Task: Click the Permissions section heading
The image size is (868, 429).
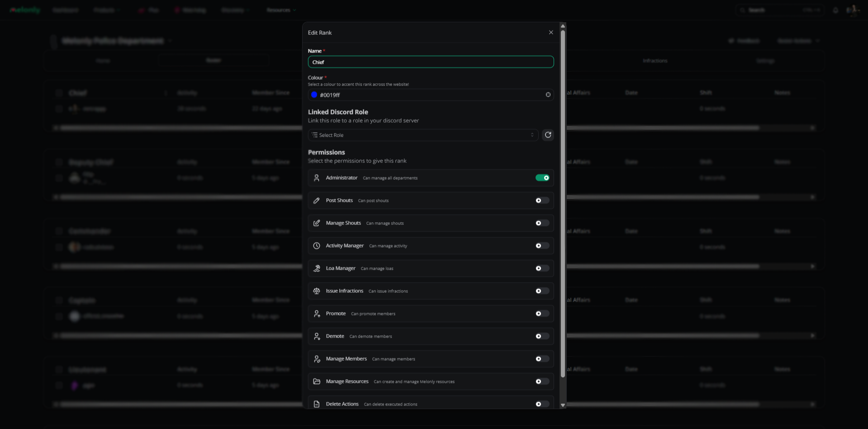Action: click(x=326, y=152)
